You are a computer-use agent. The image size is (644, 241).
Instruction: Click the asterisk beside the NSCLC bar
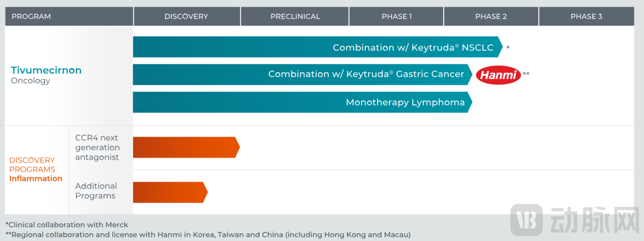tap(508, 48)
